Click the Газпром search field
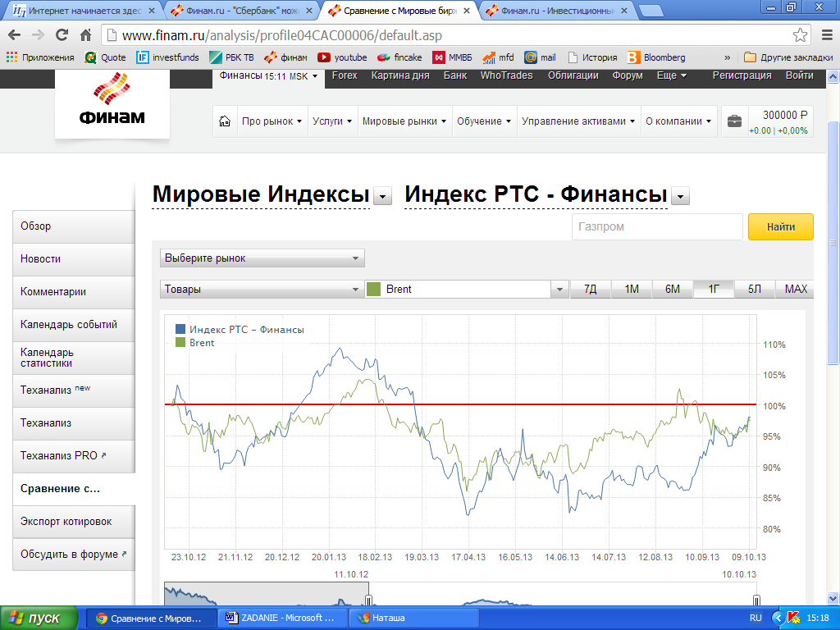The width and height of the screenshot is (840, 630). point(657,226)
